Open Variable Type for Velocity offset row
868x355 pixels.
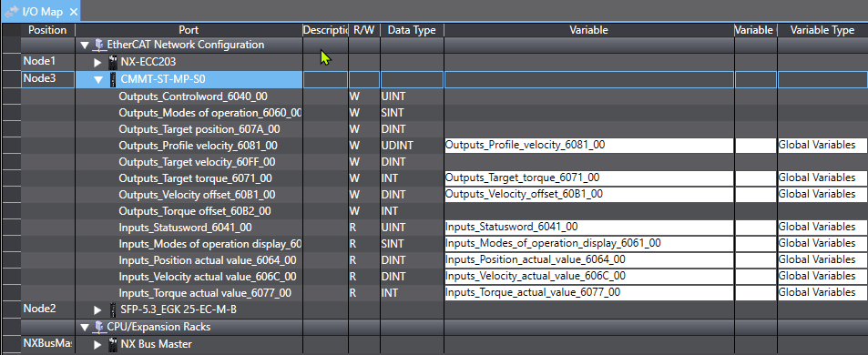point(822,195)
